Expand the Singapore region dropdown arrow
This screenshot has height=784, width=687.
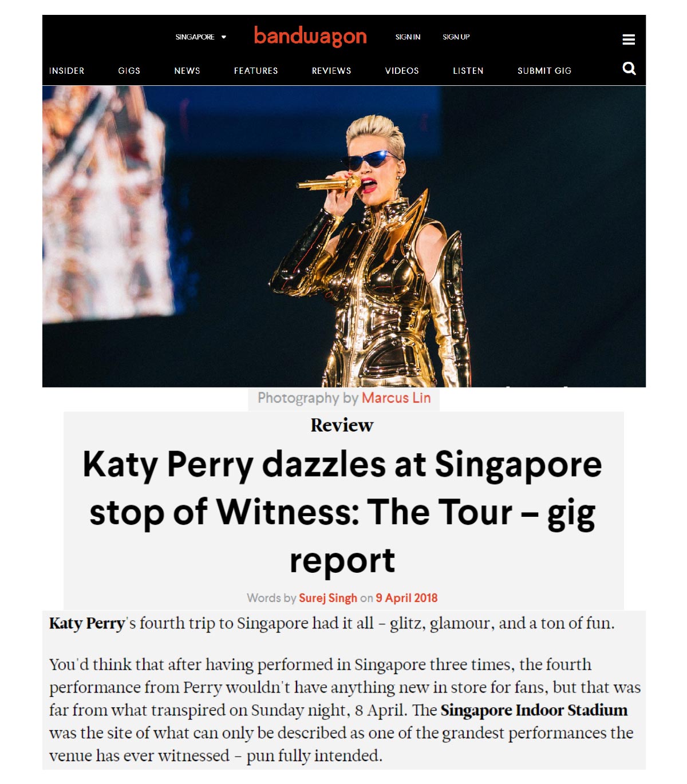point(224,37)
